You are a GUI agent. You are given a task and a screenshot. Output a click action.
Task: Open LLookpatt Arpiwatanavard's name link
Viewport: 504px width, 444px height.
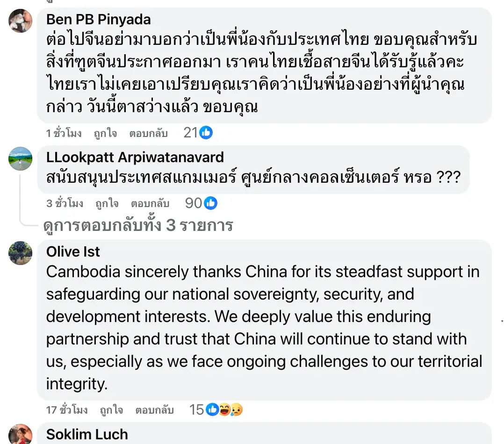[x=135, y=157]
